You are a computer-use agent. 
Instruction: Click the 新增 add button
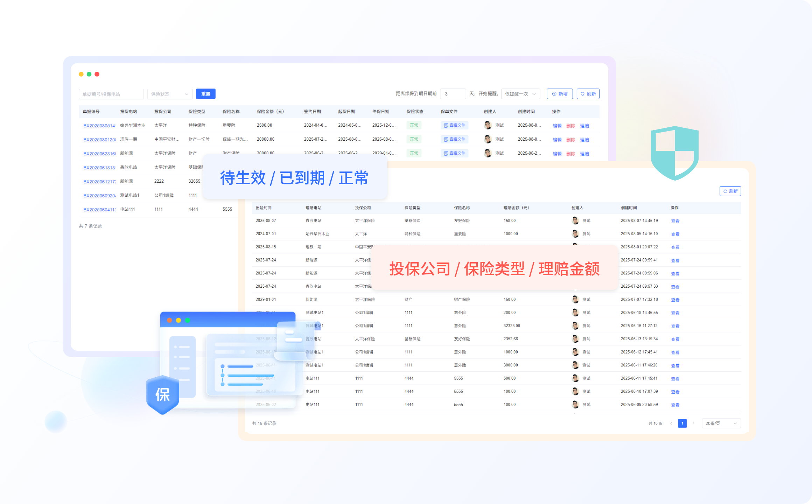click(x=559, y=94)
